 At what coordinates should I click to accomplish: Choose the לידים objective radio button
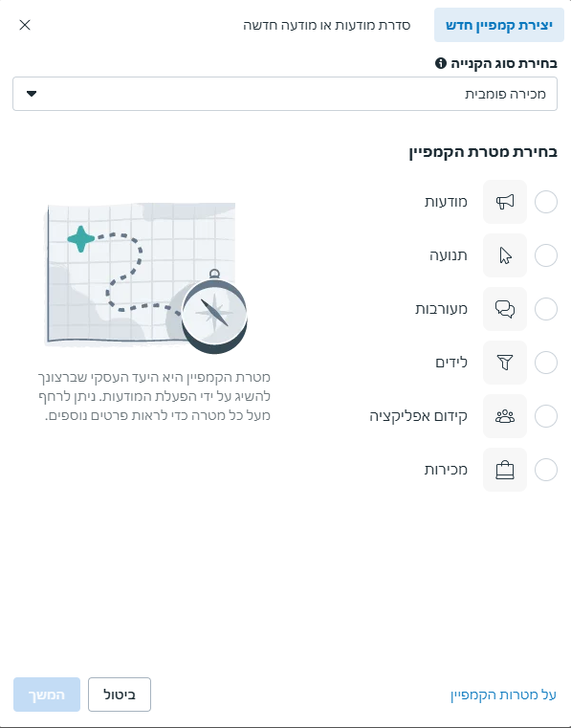546,363
